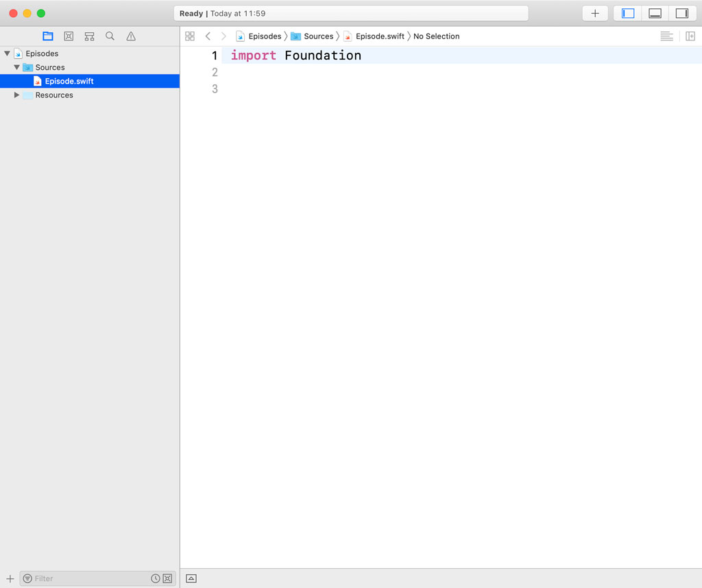
Task: Click the back navigation arrow
Action: tap(208, 36)
